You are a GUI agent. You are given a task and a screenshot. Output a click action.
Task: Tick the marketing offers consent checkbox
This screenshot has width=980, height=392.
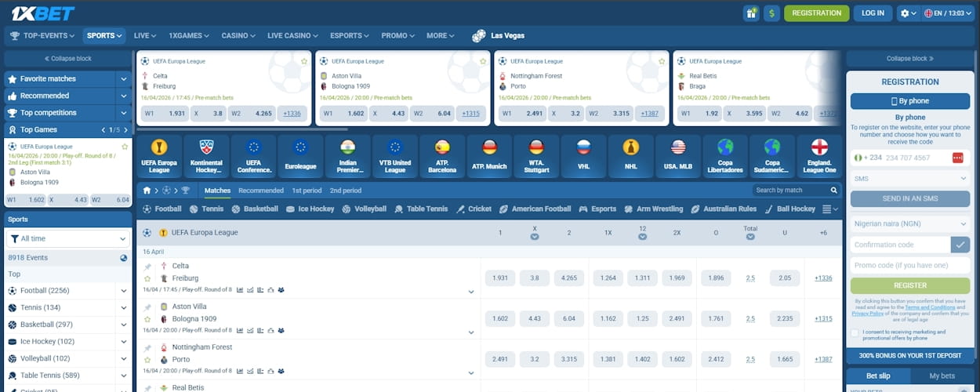pos(855,333)
